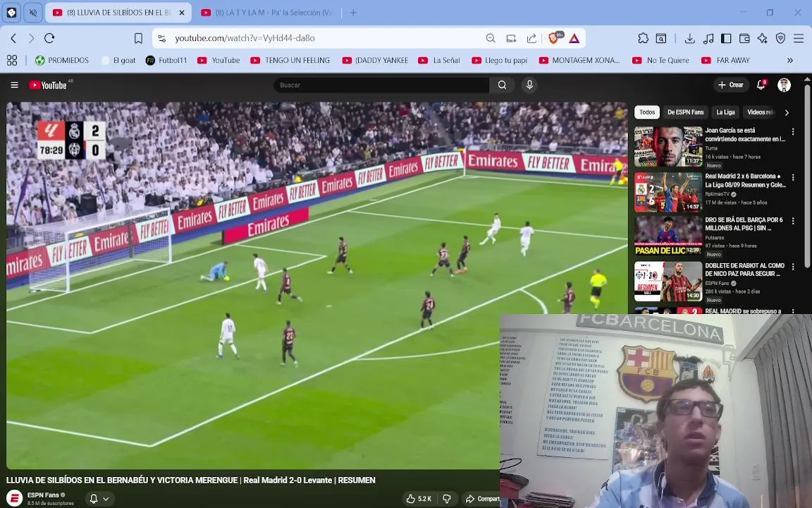Open the TENGO UN FEELING bookmark

point(290,60)
